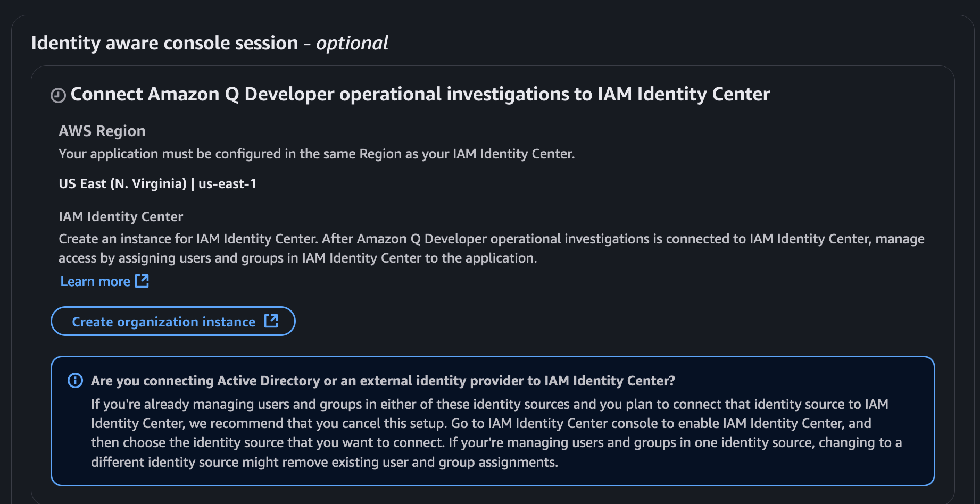Click the Identity aware console session title

pos(165,43)
